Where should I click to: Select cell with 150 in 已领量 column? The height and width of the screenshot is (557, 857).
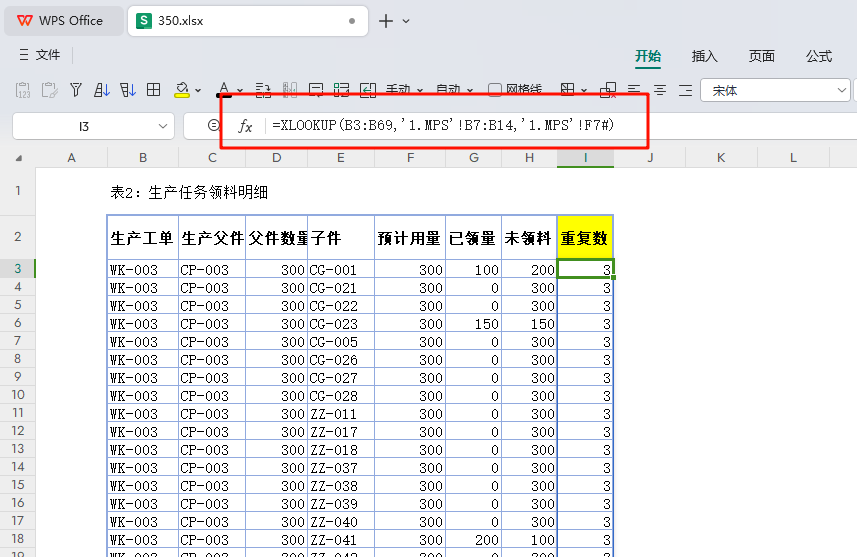[474, 324]
